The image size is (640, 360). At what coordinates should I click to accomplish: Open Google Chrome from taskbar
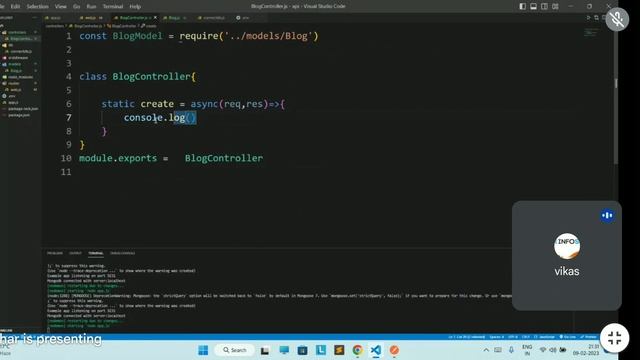coord(358,350)
